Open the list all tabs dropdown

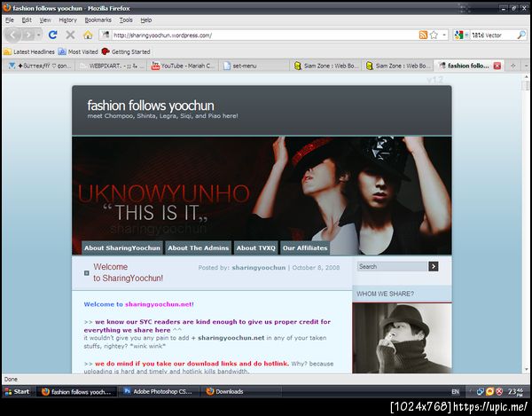click(526, 66)
